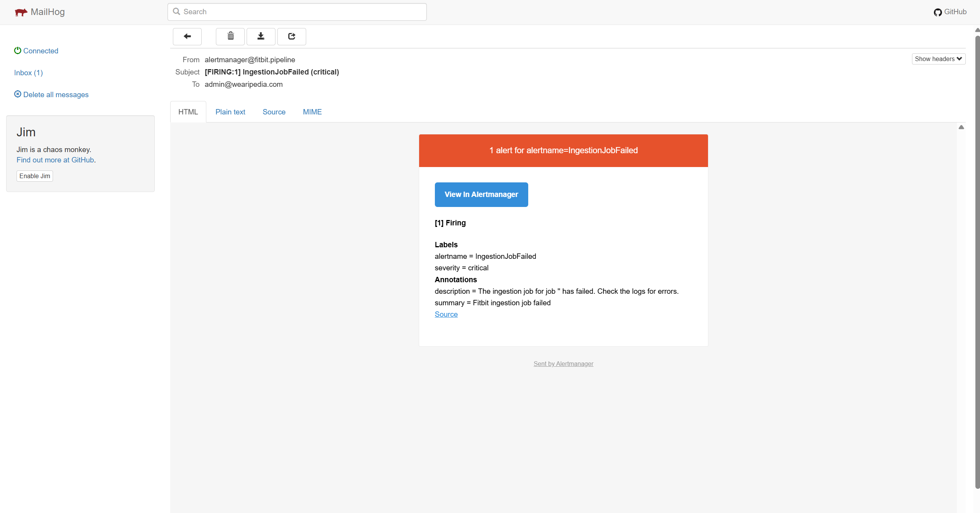Click the MailHog pig logo
This screenshot has width=980, height=513.
pos(21,12)
